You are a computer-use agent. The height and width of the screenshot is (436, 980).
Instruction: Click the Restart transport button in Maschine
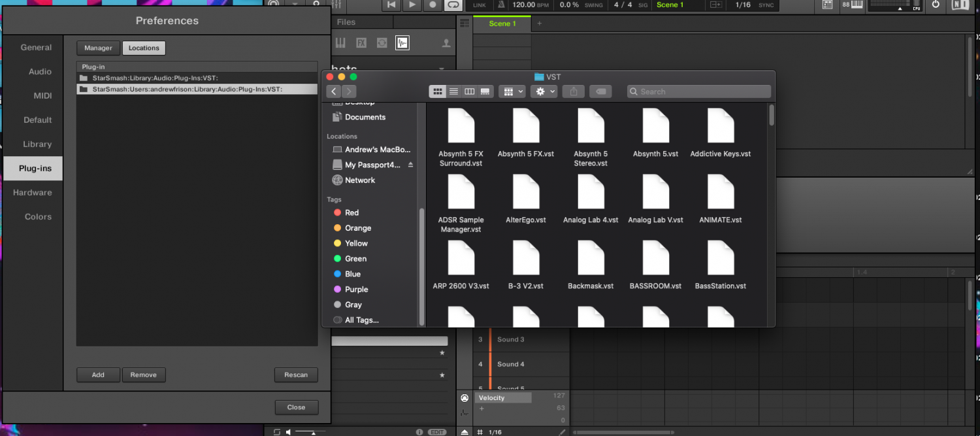[x=391, y=5]
